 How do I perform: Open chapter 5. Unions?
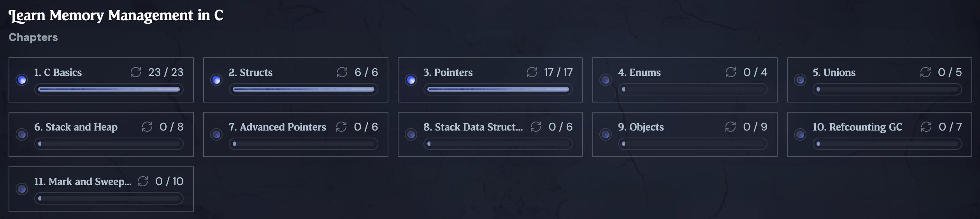click(x=880, y=80)
